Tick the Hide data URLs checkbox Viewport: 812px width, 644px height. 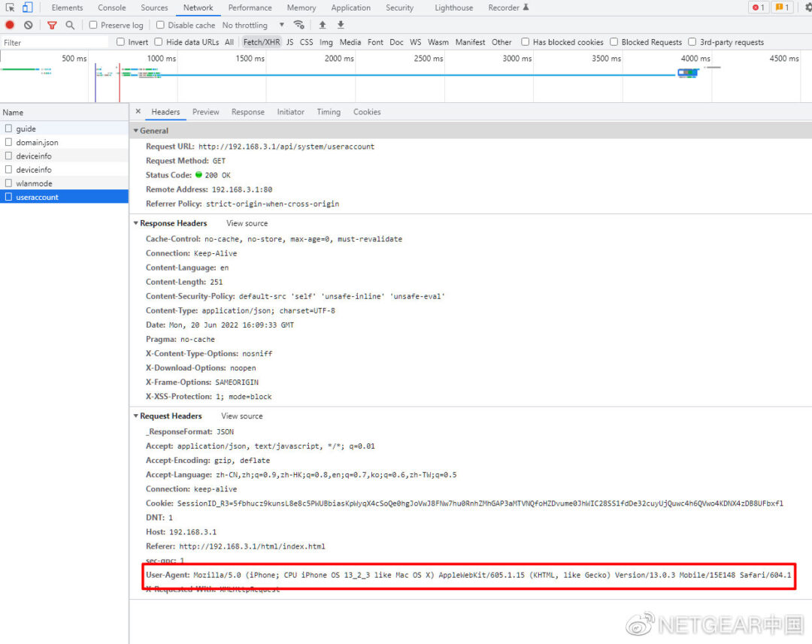pos(159,42)
